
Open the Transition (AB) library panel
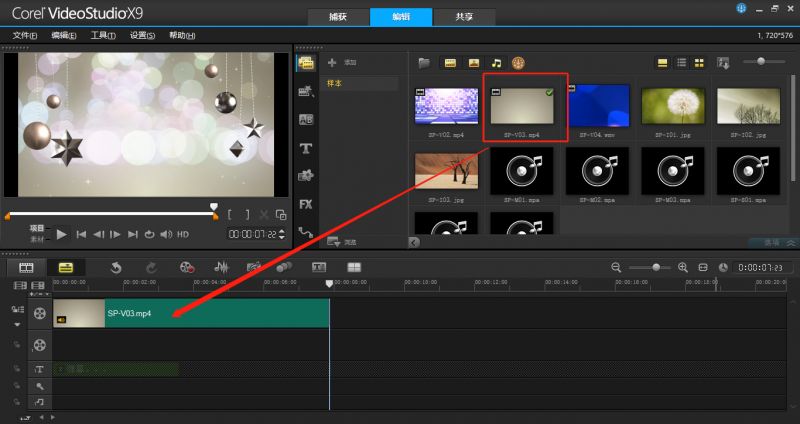306,120
